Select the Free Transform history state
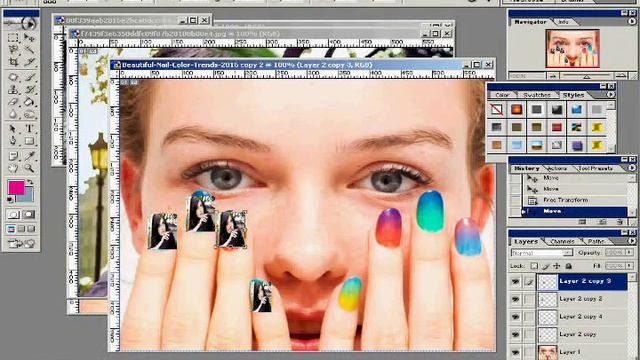Image resolution: width=640 pixels, height=360 pixels. pos(577,200)
